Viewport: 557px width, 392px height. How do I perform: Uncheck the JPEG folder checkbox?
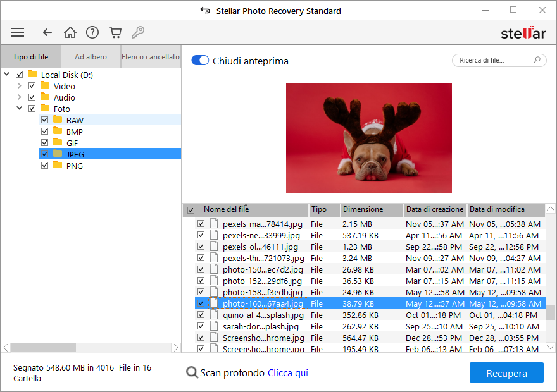(x=44, y=154)
